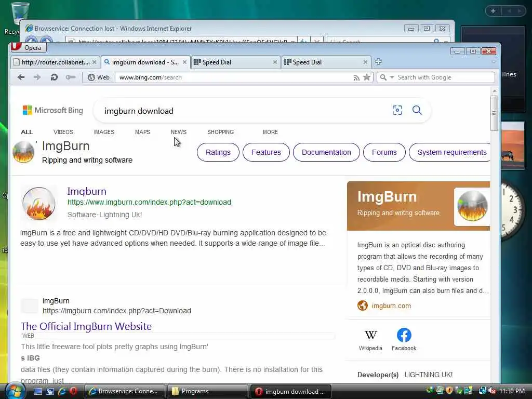Launch Opera from quick launch
Screen dimensions: 532x399
(x=73, y=391)
